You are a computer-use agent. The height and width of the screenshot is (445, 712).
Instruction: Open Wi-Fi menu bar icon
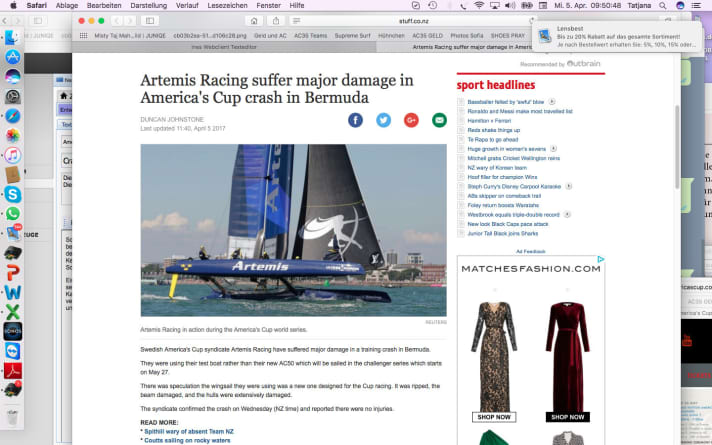click(479, 5)
